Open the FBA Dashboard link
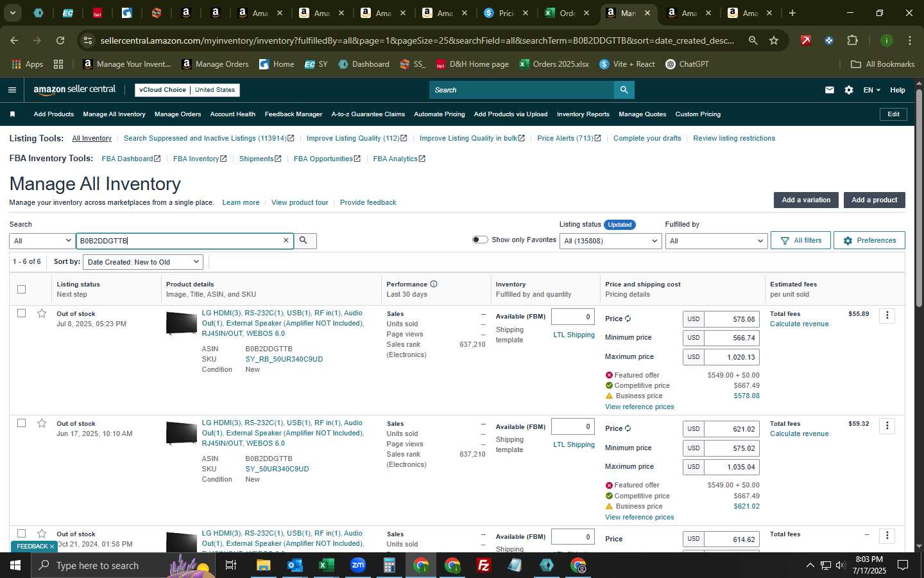 pyautogui.click(x=131, y=159)
